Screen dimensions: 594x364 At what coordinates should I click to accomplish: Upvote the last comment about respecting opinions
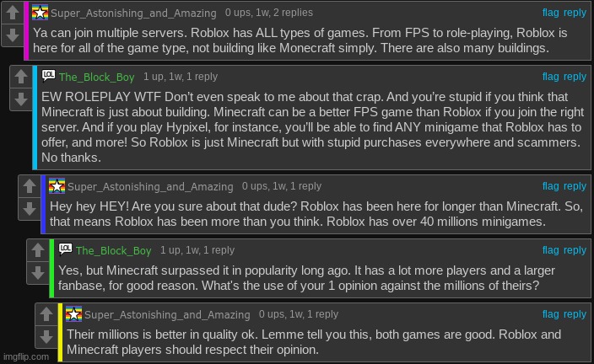point(46,314)
